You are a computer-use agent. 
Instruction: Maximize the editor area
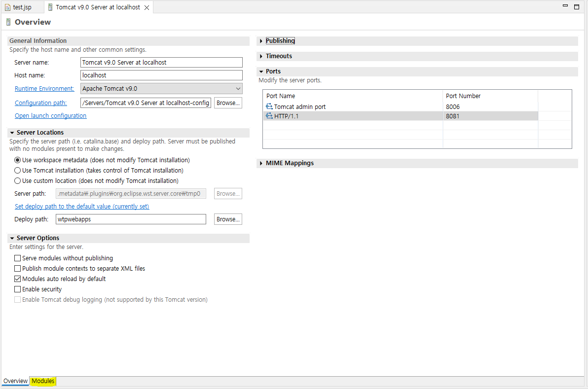click(x=577, y=7)
